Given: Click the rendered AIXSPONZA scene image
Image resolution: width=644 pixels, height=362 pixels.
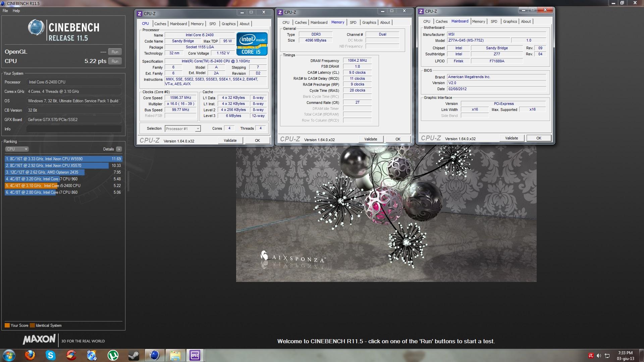Looking at the screenshot, I should (386, 213).
